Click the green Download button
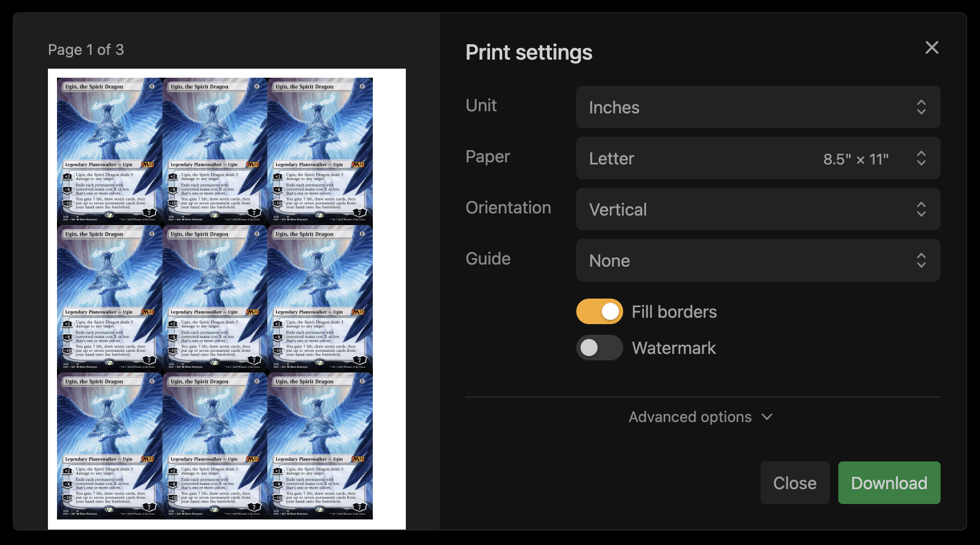 tap(889, 483)
